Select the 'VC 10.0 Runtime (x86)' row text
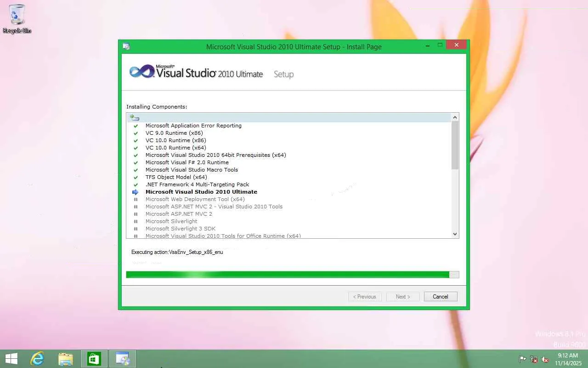This screenshot has height=368, width=588. [x=176, y=140]
